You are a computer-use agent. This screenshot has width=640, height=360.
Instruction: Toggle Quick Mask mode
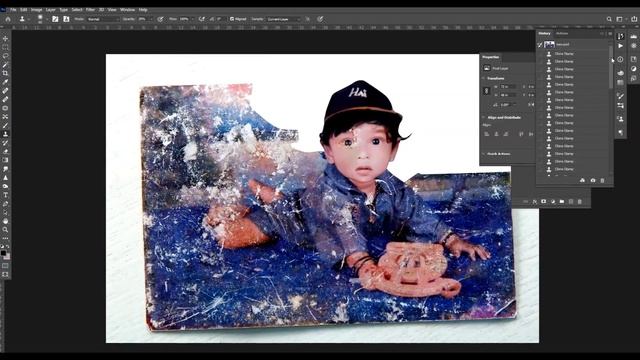click(x=5, y=266)
